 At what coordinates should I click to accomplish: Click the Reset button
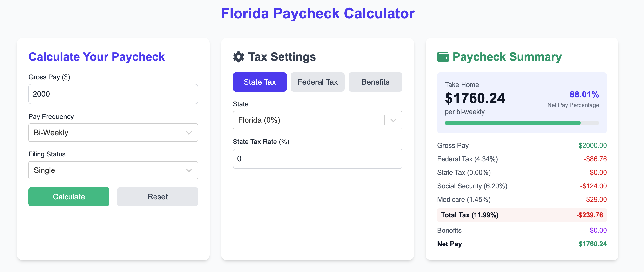[157, 197]
